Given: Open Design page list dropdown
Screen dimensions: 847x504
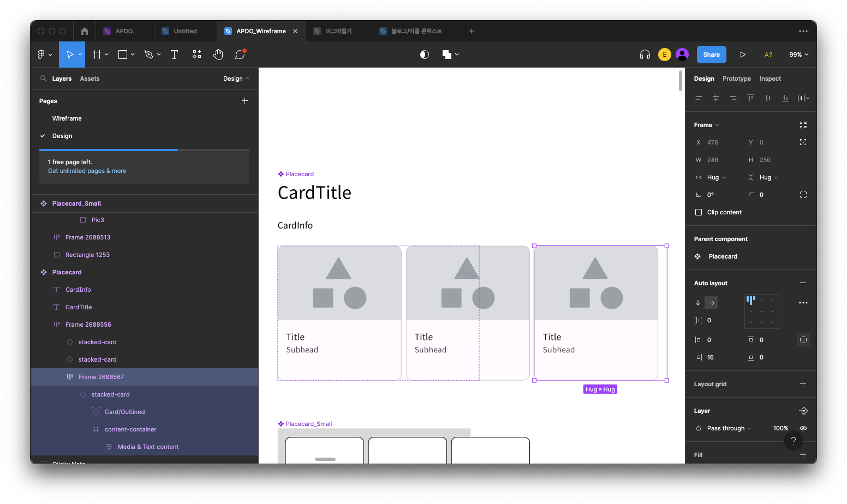Looking at the screenshot, I should (236, 79).
